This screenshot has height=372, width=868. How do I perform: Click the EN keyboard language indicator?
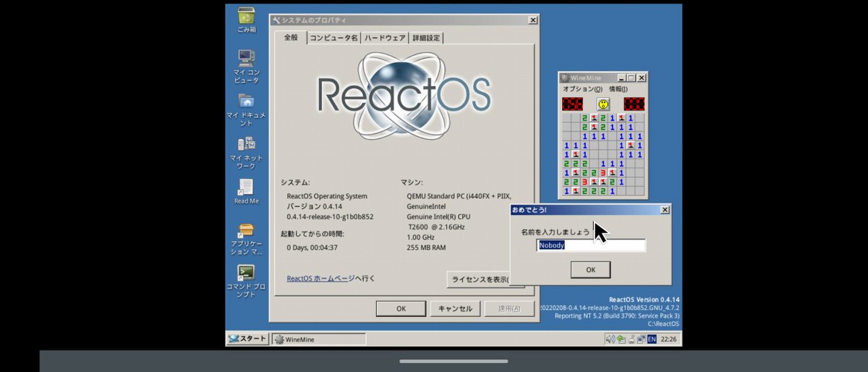[x=652, y=339]
